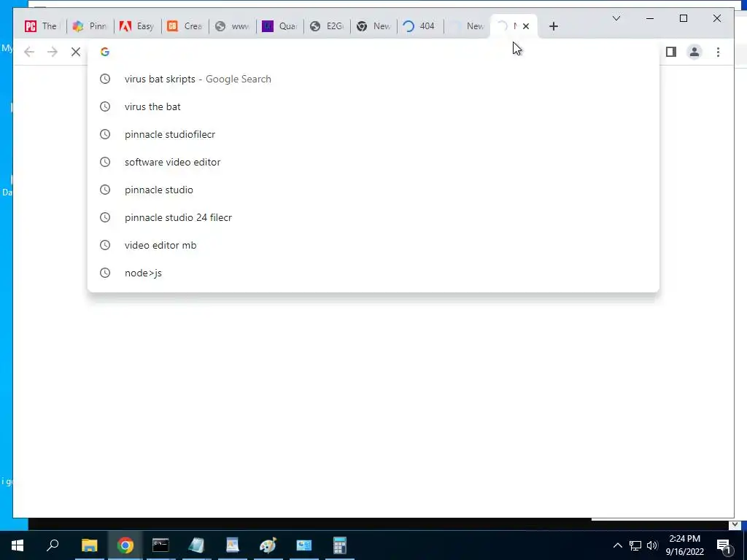Open the photo viewer taskbar icon
Viewport: 747px width, 560px height.
point(232,545)
